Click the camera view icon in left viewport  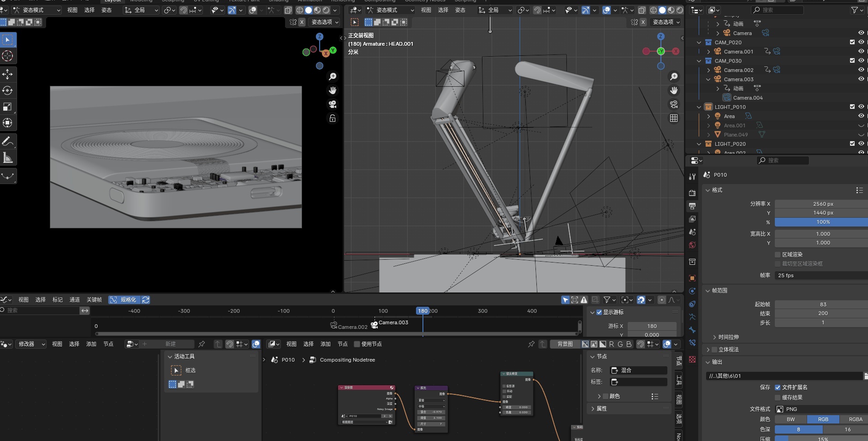click(x=332, y=104)
